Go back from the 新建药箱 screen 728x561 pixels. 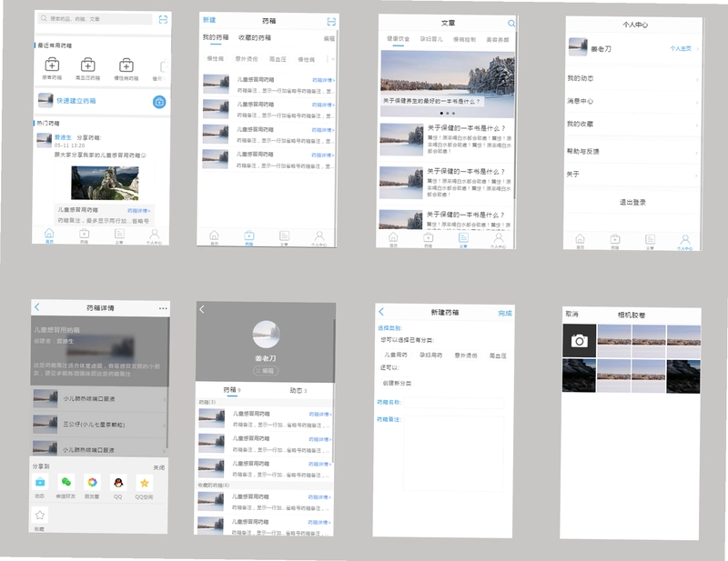381,311
